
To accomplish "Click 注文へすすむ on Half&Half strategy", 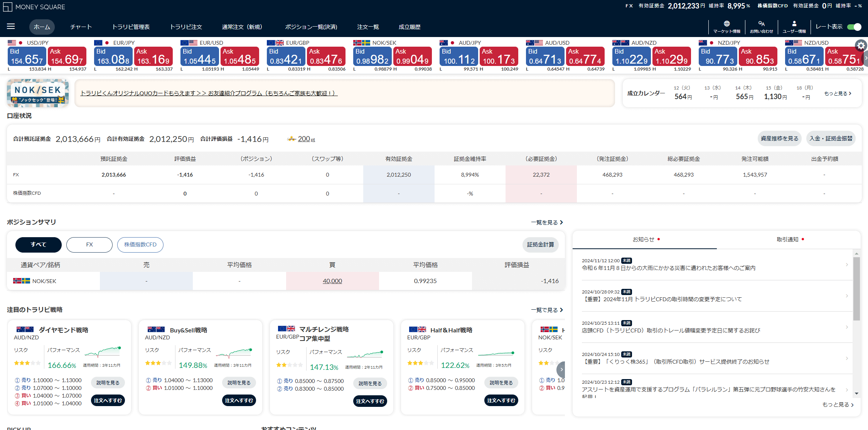I will pos(501,400).
